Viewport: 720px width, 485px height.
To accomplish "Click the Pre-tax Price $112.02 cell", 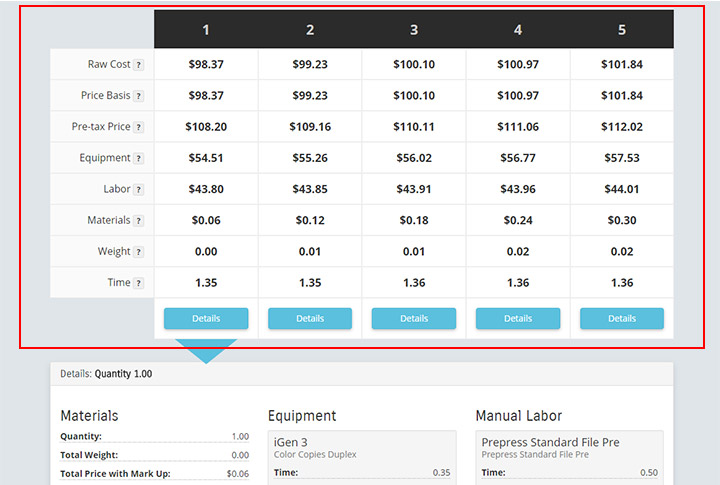I will pyautogui.click(x=622, y=127).
